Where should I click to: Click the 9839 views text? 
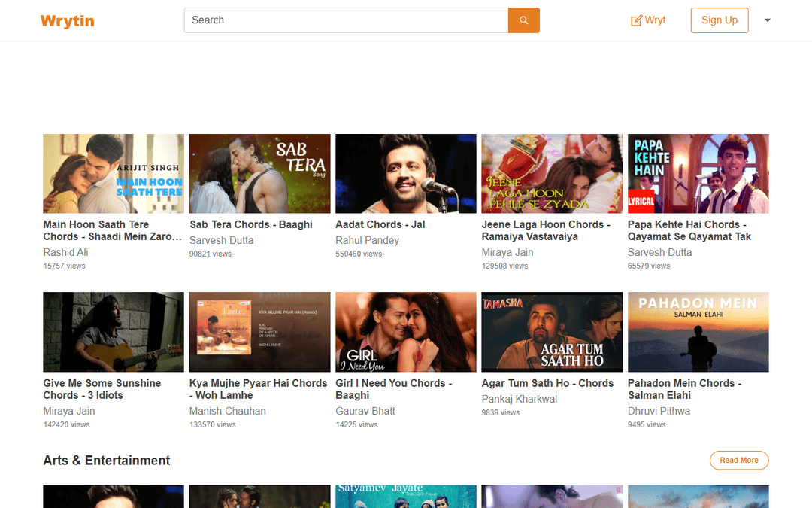(500, 412)
